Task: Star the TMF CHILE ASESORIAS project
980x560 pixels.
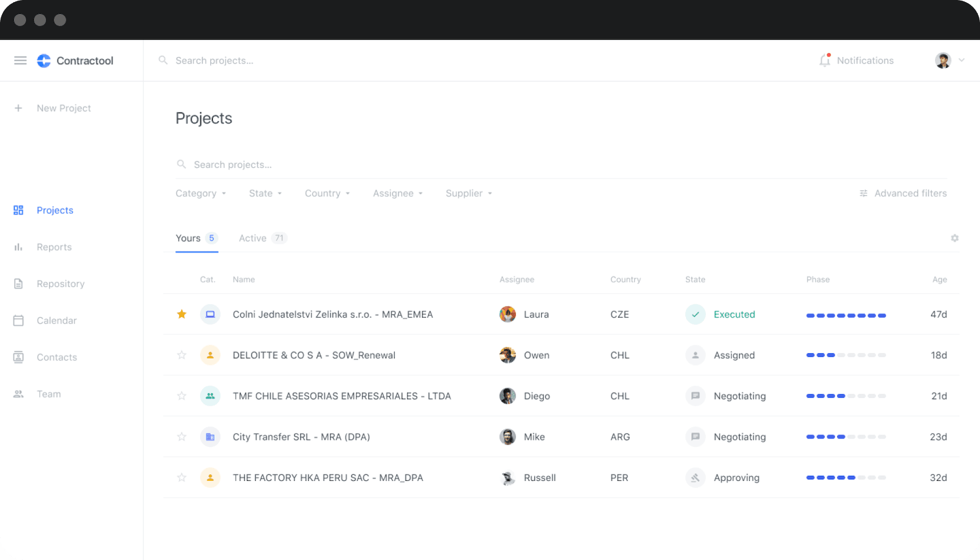Action: pyautogui.click(x=182, y=396)
